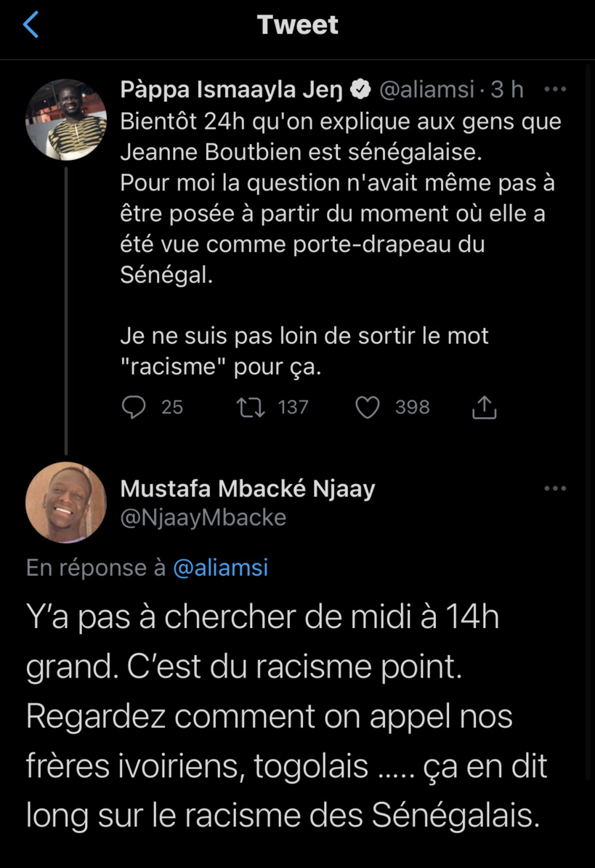595x868 pixels.
Task: Open the more options menu on Mustafa's reply
Action: [x=556, y=488]
